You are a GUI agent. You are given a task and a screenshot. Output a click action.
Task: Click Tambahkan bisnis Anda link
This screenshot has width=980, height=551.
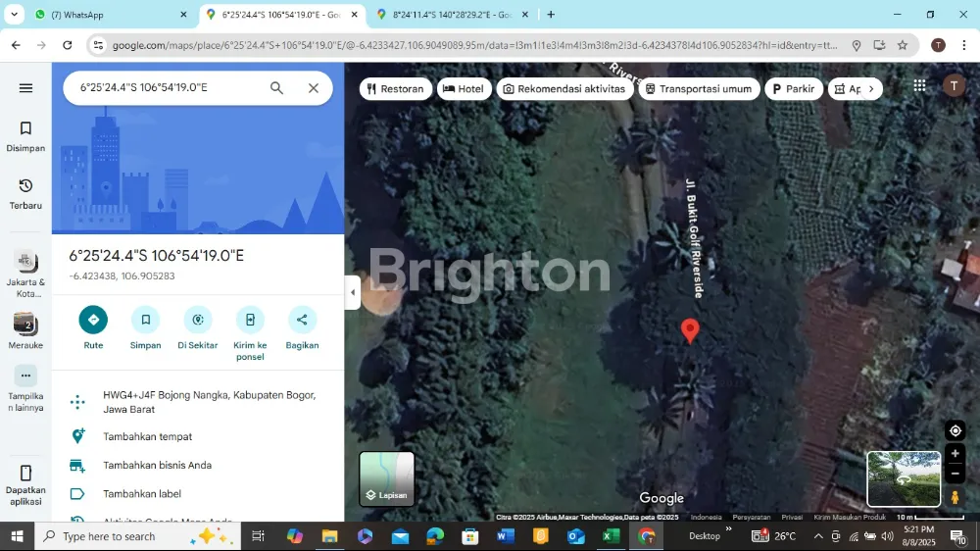coord(157,465)
